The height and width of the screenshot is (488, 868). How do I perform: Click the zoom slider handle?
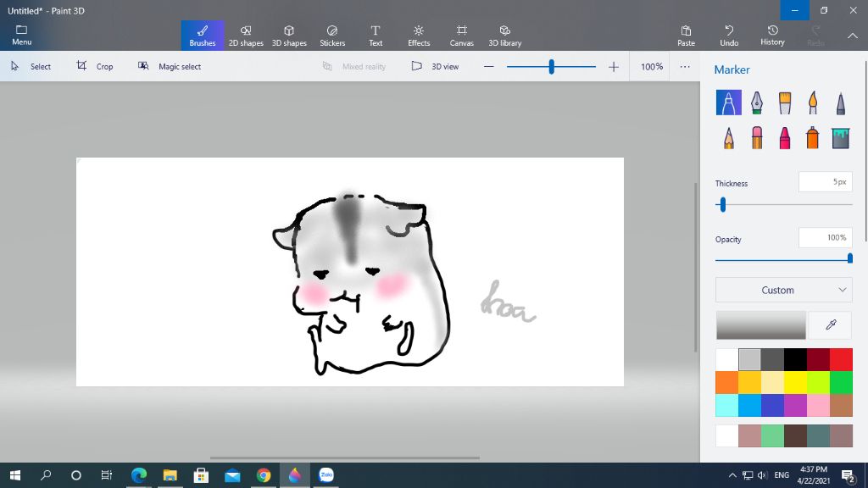point(551,66)
